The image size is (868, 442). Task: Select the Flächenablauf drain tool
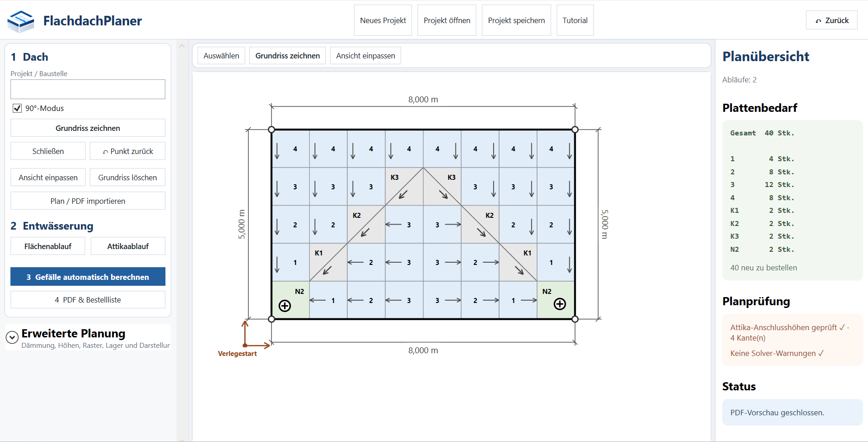48,246
